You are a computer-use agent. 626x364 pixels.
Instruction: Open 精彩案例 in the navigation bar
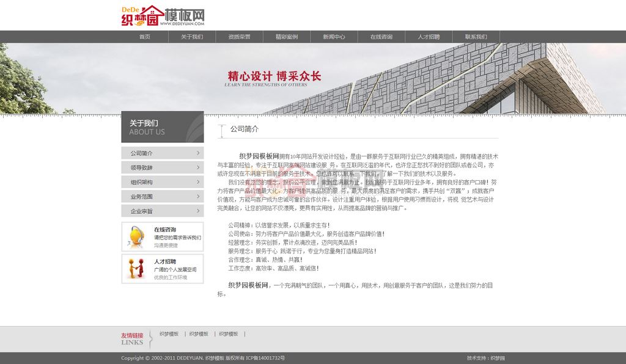[287, 37]
